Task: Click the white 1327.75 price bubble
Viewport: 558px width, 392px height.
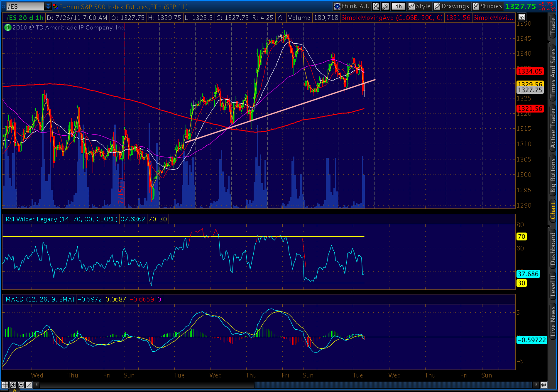Action: click(x=530, y=90)
